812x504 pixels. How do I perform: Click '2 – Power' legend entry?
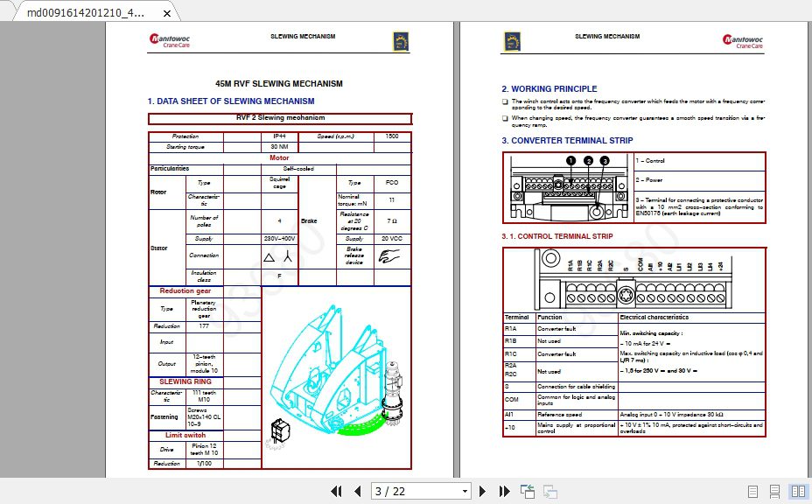click(649, 180)
